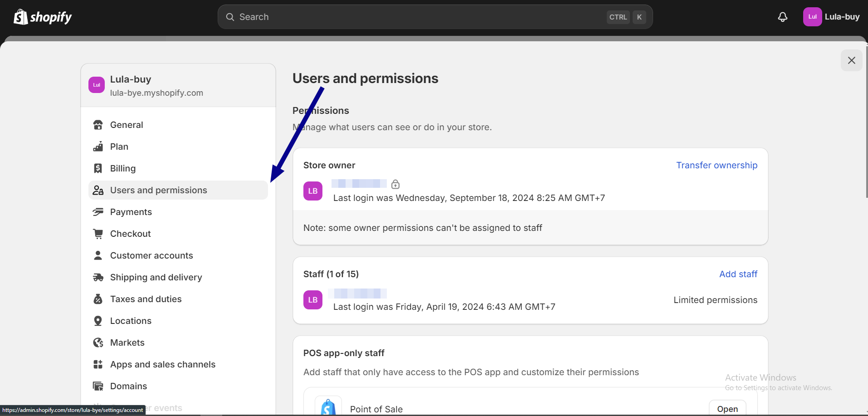This screenshot has height=416, width=868.
Task: Click the blurred store owner name
Action: point(359,183)
